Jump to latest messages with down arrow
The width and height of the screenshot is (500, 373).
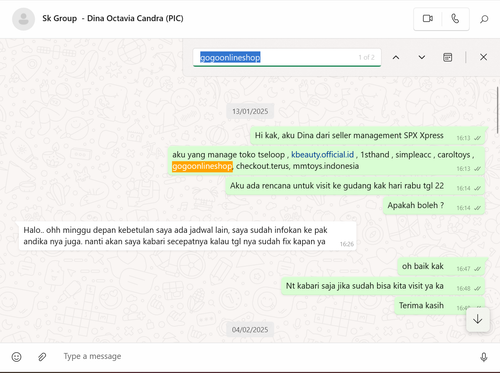pyautogui.click(x=478, y=320)
